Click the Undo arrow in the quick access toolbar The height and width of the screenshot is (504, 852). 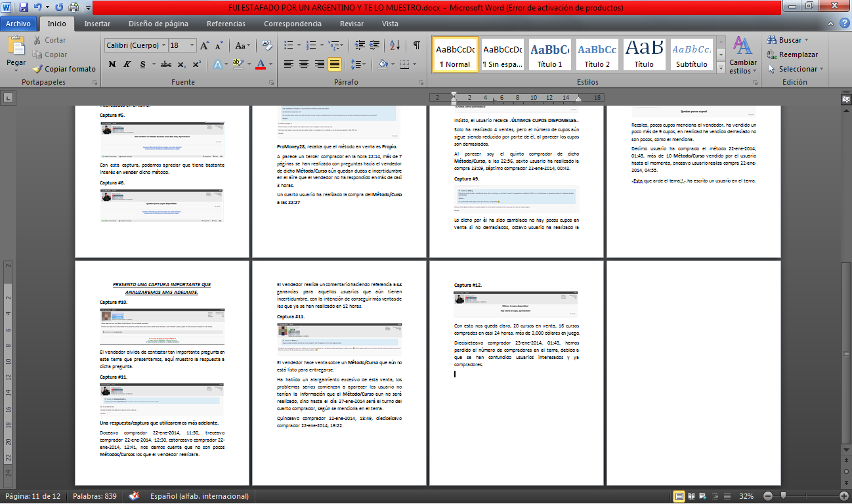click(37, 8)
